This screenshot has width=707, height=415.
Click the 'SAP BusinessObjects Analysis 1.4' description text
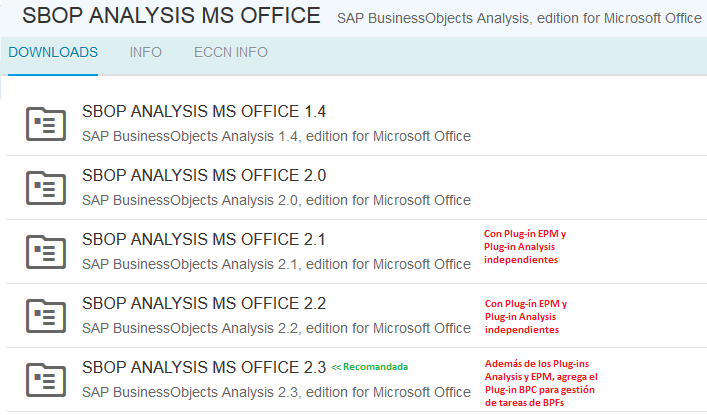click(x=276, y=136)
